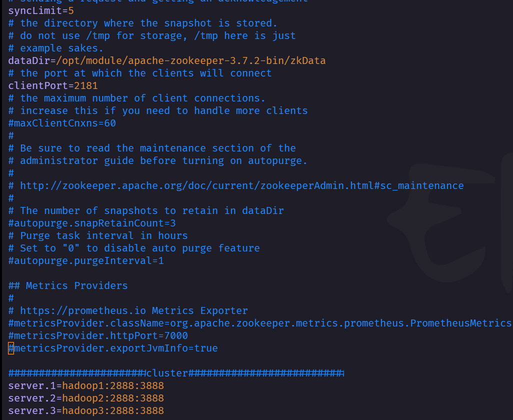
Task: Click the syncLimit=5 setting line
Action: pyautogui.click(x=41, y=11)
